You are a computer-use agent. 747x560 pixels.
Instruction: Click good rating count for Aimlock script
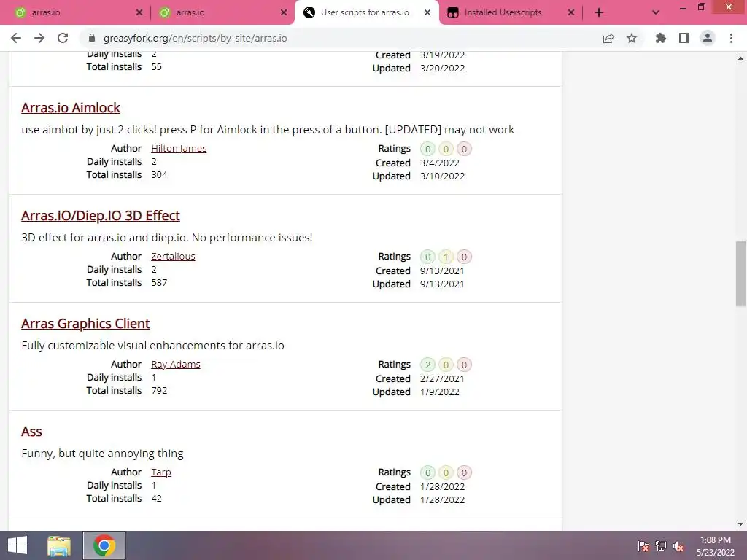point(427,149)
